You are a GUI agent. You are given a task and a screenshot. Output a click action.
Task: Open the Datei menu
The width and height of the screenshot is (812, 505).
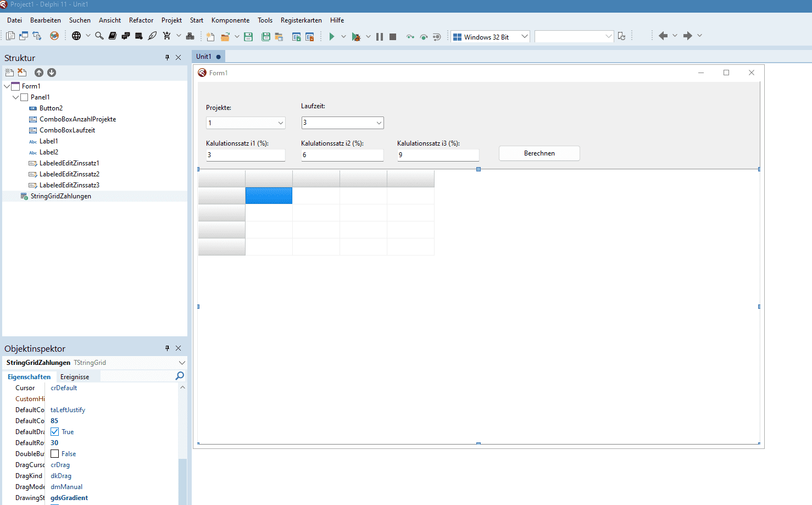click(x=14, y=20)
